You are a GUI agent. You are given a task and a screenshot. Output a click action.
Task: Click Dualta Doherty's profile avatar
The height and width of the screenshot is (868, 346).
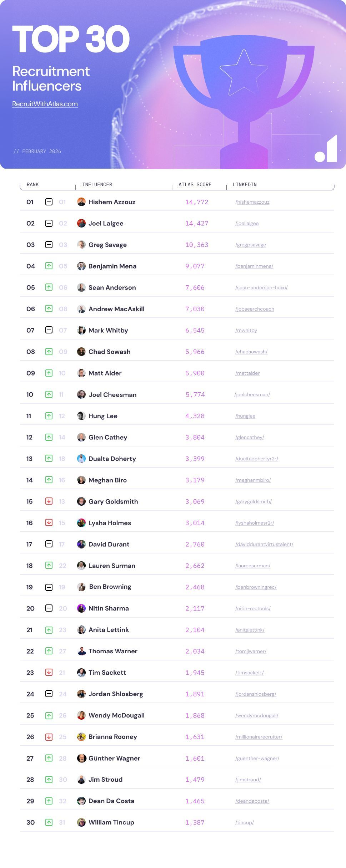click(81, 459)
